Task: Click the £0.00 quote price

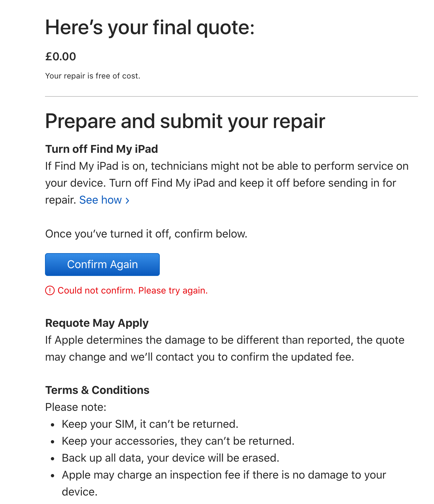Action: click(x=61, y=57)
